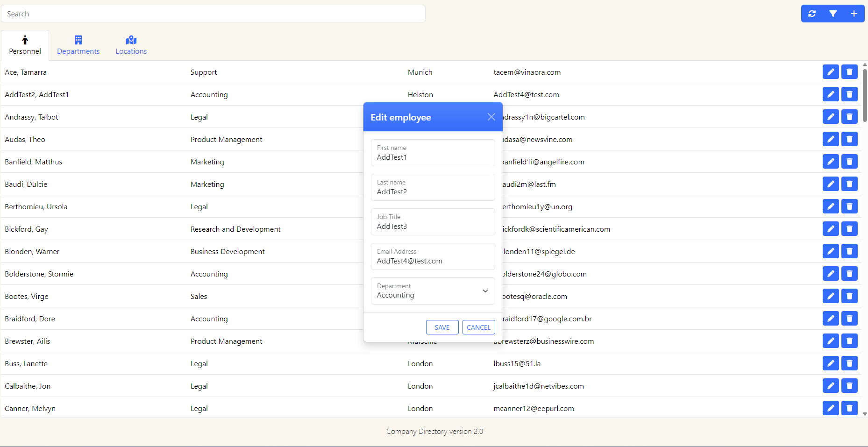Image resolution: width=868 pixels, height=447 pixels.
Task: Click the CANCEL button
Action: (478, 327)
